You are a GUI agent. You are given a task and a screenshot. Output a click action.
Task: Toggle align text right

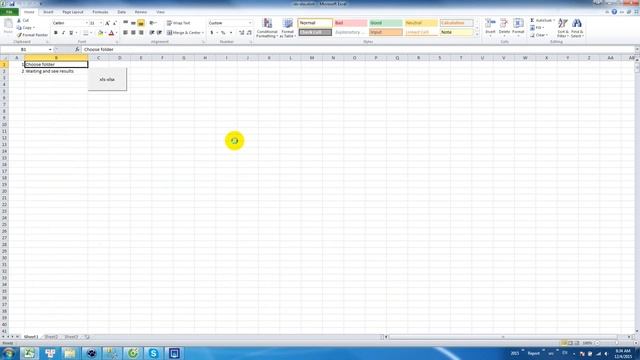(141, 33)
